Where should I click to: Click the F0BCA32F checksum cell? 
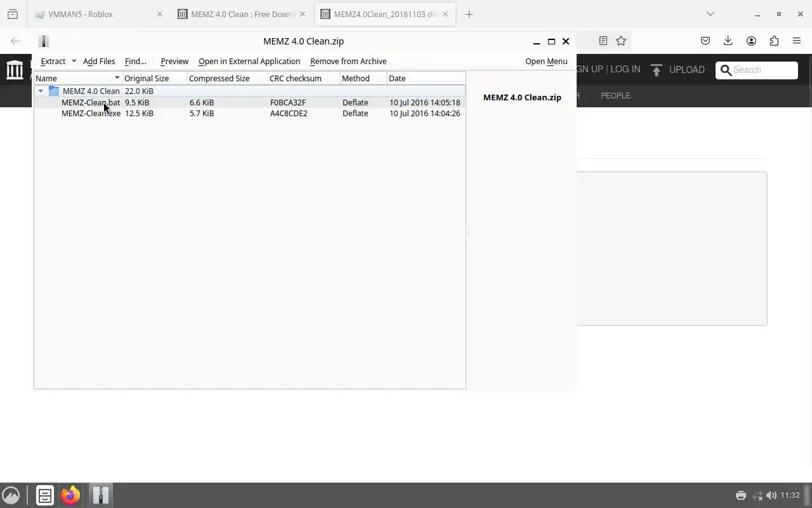pyautogui.click(x=288, y=102)
